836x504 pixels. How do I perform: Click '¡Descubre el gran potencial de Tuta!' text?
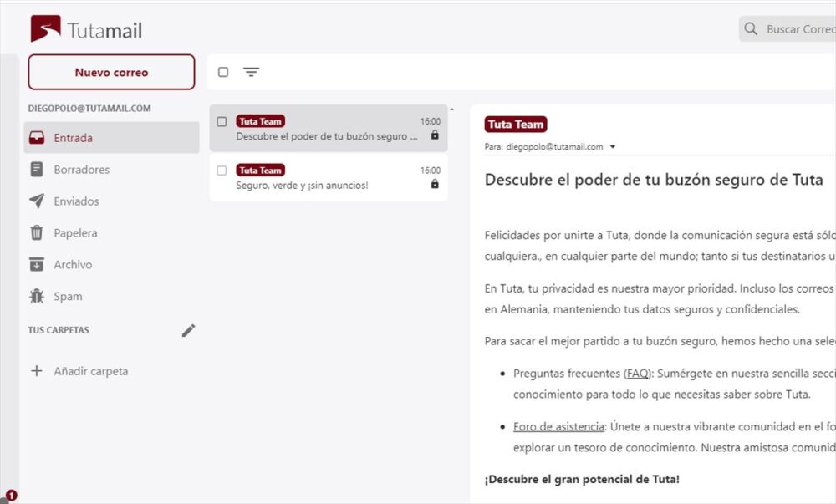coord(582,480)
